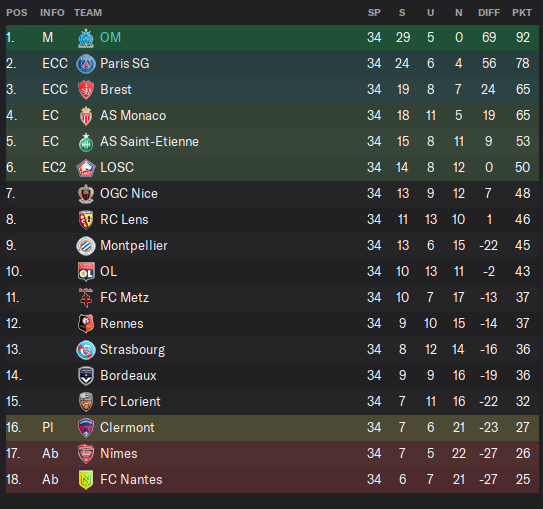This screenshot has width=543, height=509.
Task: Open the Strasbourg team link
Action: tap(132, 350)
